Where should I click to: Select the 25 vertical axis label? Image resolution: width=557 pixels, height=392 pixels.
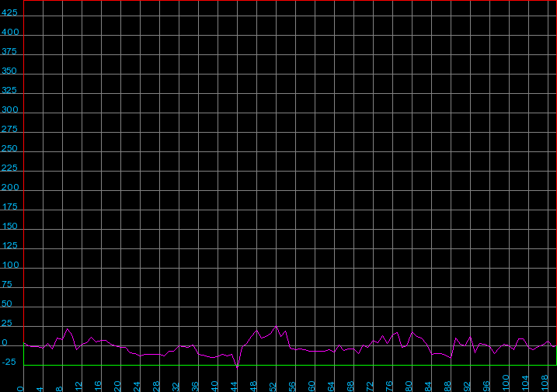(7, 323)
